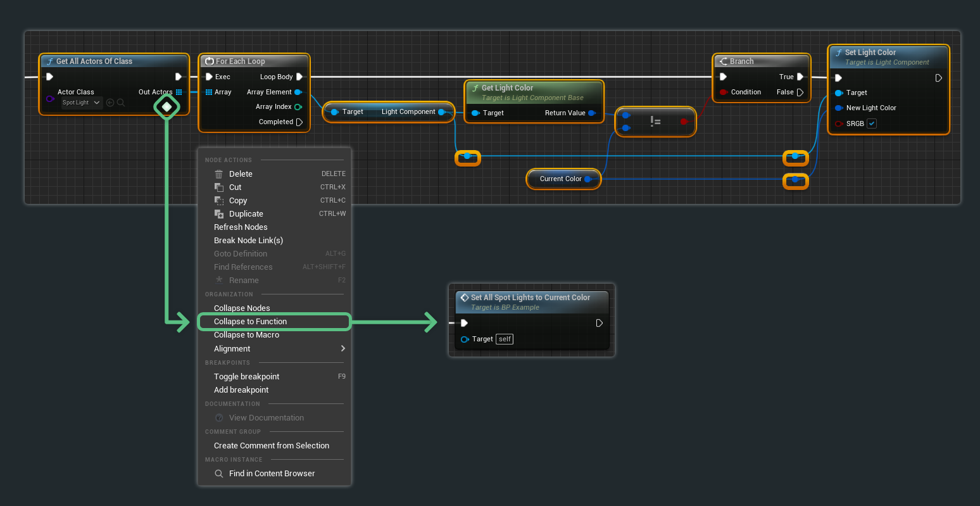980x506 pixels.
Task: Click the Delete trash icon in the context menu
Action: point(218,174)
